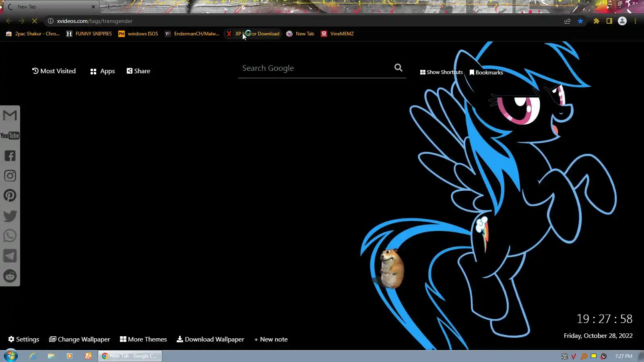Viewport: 644px width, 362px height.
Task: Open FUNNY SNIPPIES bookmark
Action: point(89,34)
